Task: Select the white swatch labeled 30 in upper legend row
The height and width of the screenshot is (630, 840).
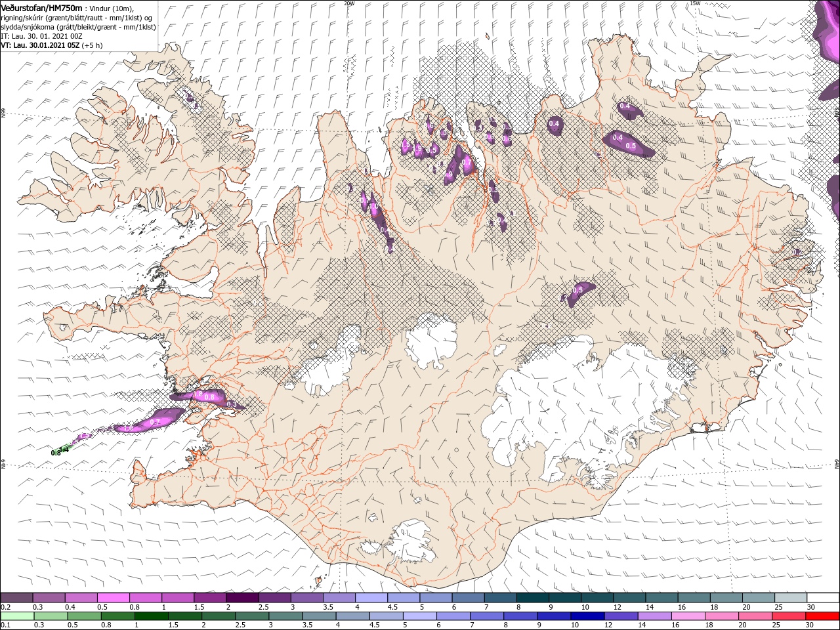Action: [x=823, y=598]
